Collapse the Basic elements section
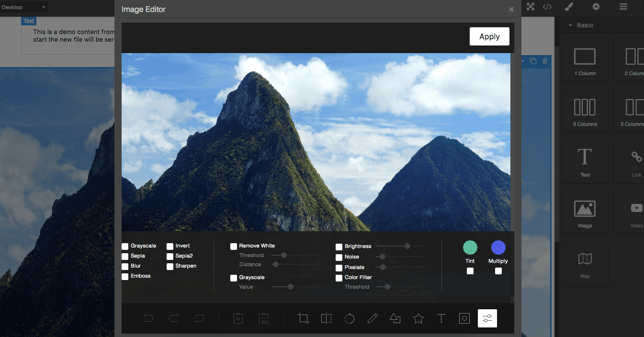The width and height of the screenshot is (644, 337). pyautogui.click(x=571, y=25)
